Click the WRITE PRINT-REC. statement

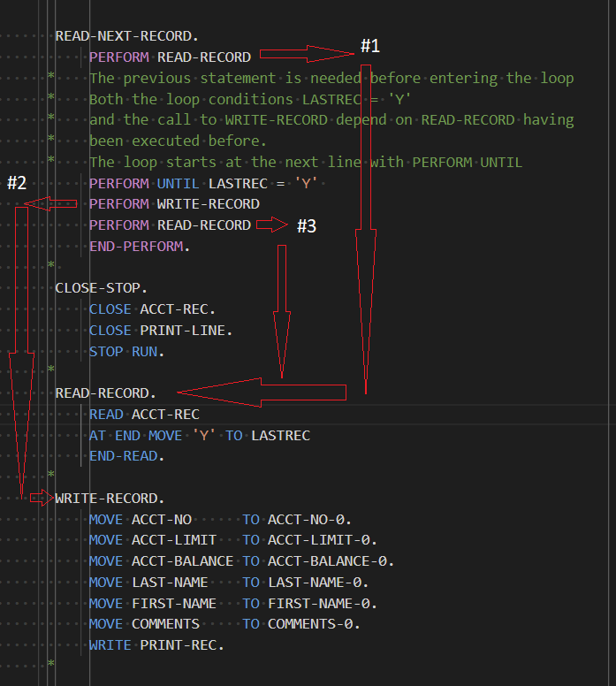pyautogui.click(x=156, y=644)
